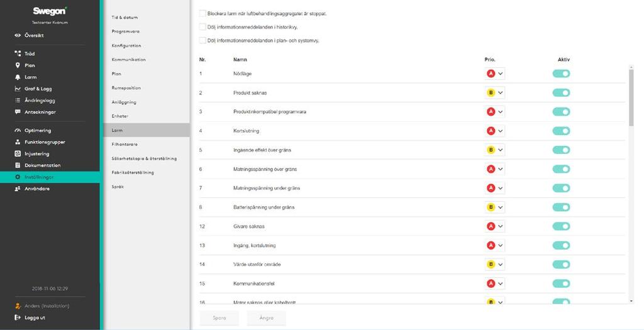Toggle Aktiv switch for Matningsspänning under gräns
This screenshot has height=330, width=644.
pyautogui.click(x=561, y=188)
